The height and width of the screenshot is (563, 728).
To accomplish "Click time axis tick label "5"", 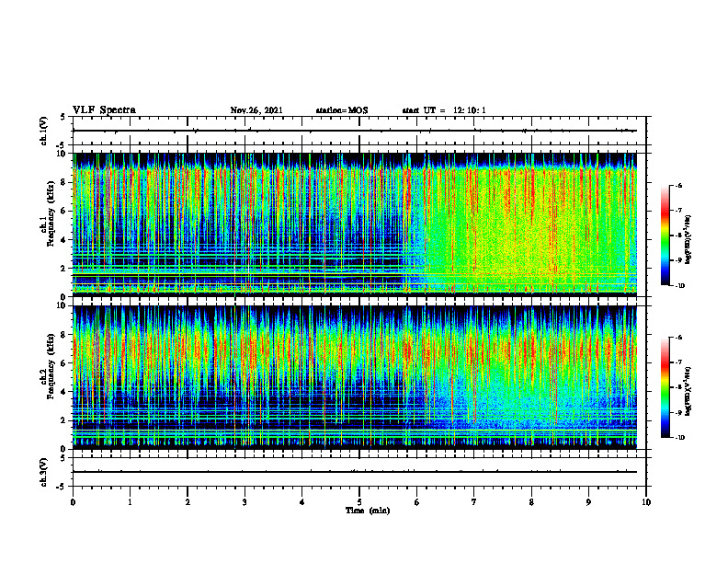I will [x=359, y=502].
